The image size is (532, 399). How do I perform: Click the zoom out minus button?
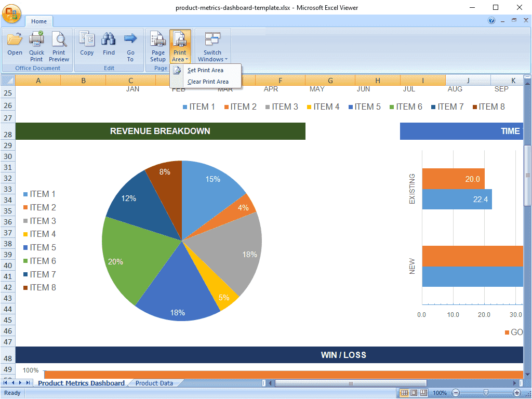(456, 393)
